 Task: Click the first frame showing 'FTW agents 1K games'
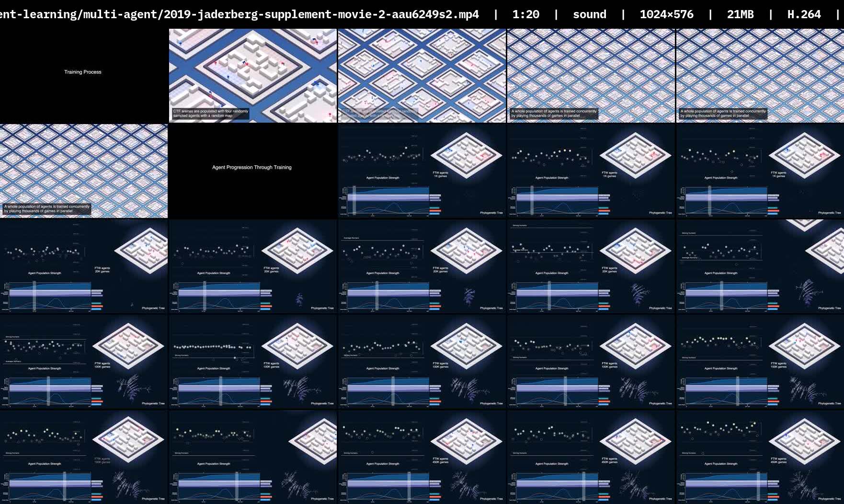pos(422,171)
